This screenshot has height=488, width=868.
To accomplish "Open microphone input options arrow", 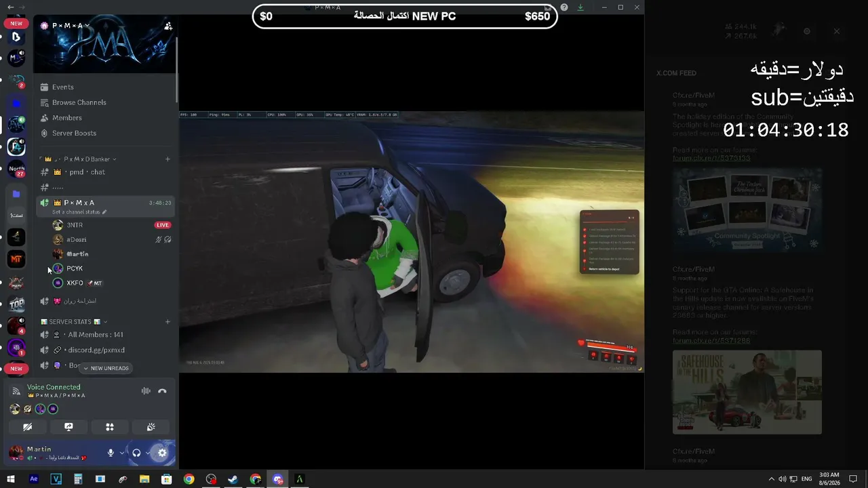I will [x=122, y=453].
